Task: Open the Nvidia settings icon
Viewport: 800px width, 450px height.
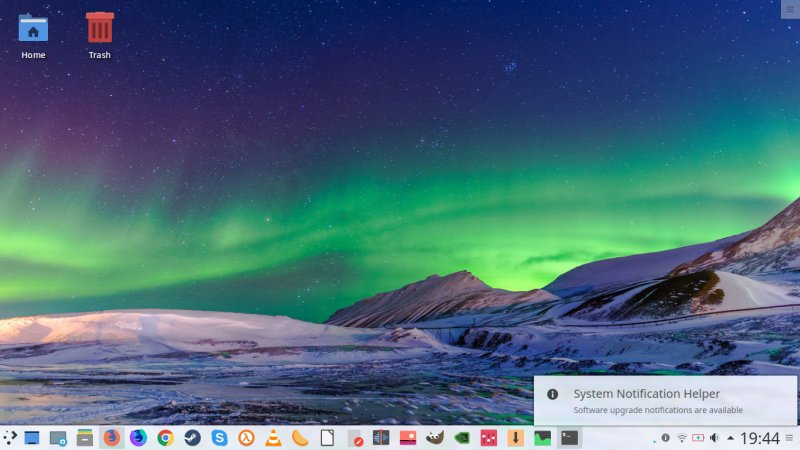Action: tap(461, 438)
